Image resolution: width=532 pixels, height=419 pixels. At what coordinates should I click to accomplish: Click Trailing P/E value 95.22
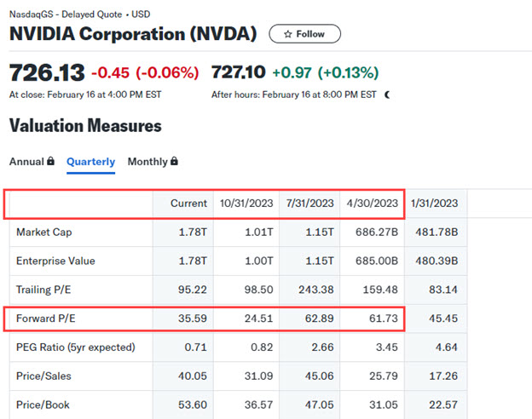tap(193, 290)
